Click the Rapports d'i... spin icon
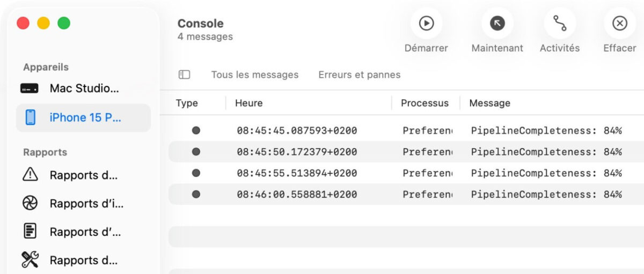 (x=30, y=203)
